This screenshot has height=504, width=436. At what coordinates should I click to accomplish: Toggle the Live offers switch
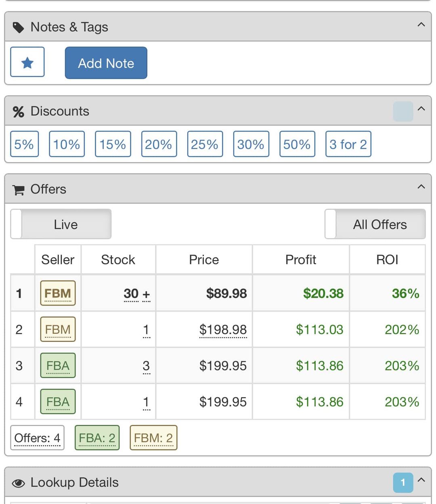pos(61,224)
